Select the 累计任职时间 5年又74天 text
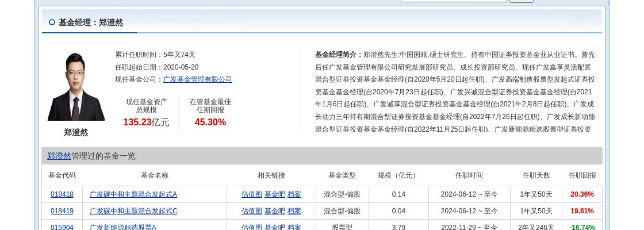Viewport: 644px width, 230px height. (x=155, y=54)
